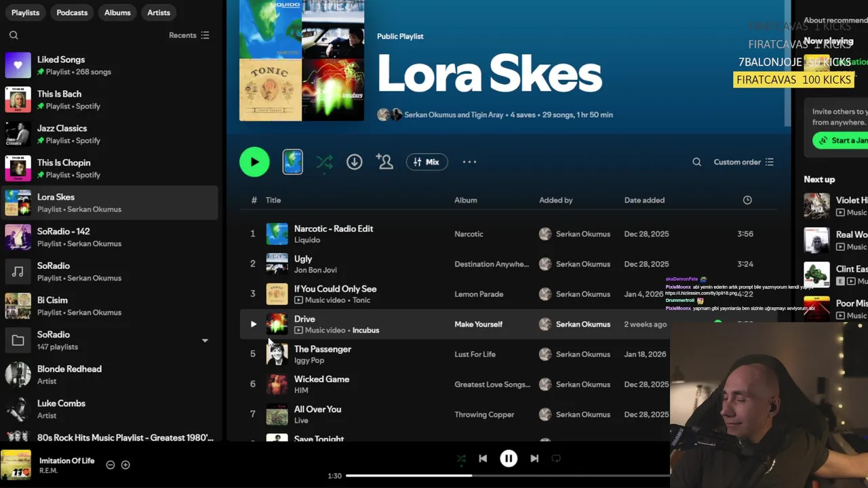The width and height of the screenshot is (868, 488).
Task: Open Blonde Redhead artist page
Action: tap(109, 375)
